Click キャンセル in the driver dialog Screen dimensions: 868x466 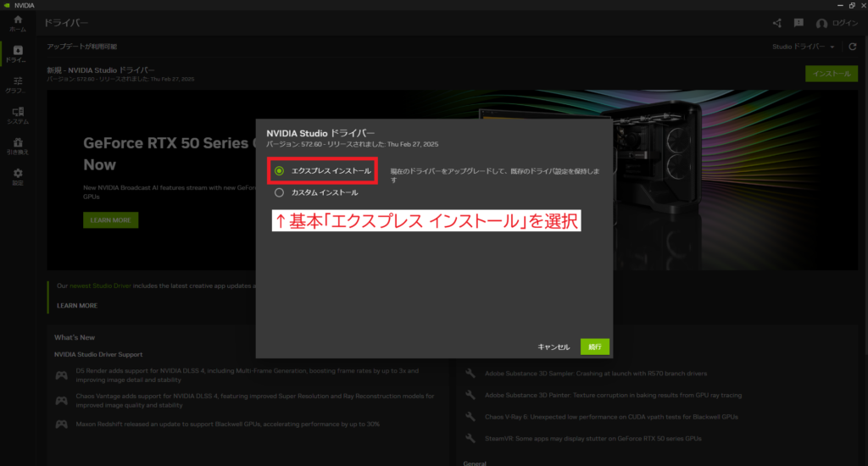554,347
